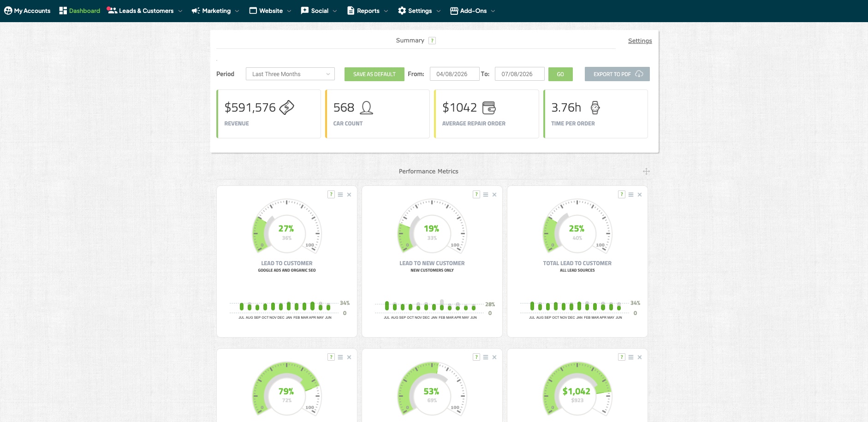Click the Summary help question mark icon
The image size is (868, 422).
click(432, 41)
